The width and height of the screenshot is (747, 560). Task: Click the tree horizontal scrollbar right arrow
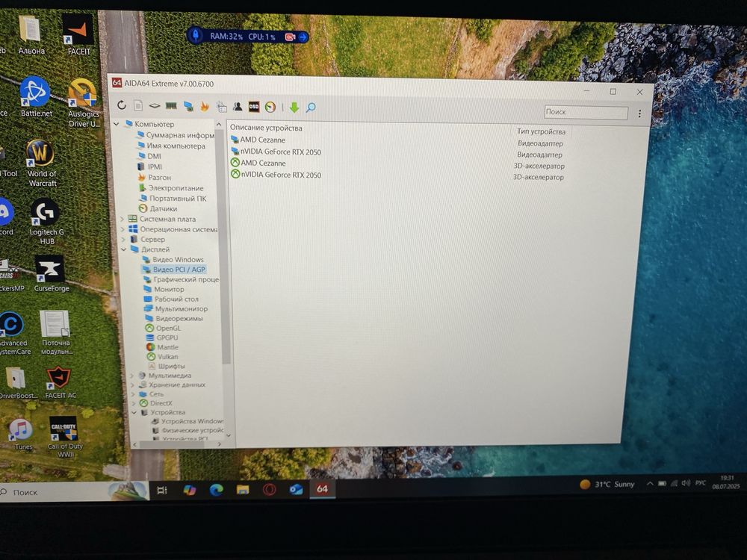tap(219, 444)
